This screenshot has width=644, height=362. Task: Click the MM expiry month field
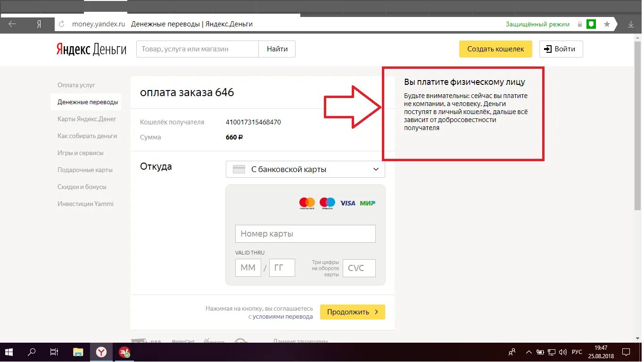click(248, 268)
